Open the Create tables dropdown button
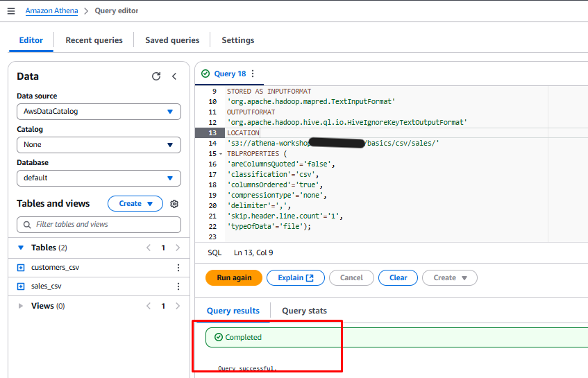Screen dimensions: 588x378 135,204
